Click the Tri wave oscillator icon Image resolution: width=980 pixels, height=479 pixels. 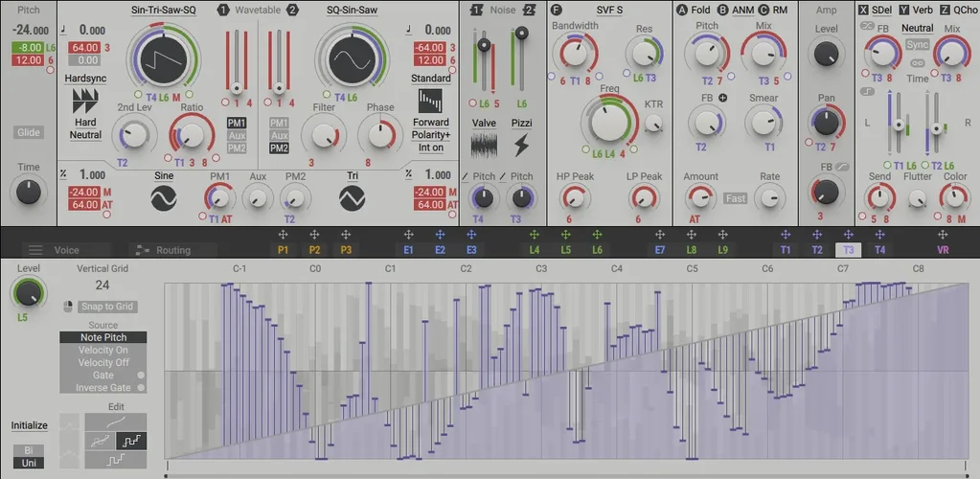point(352,197)
